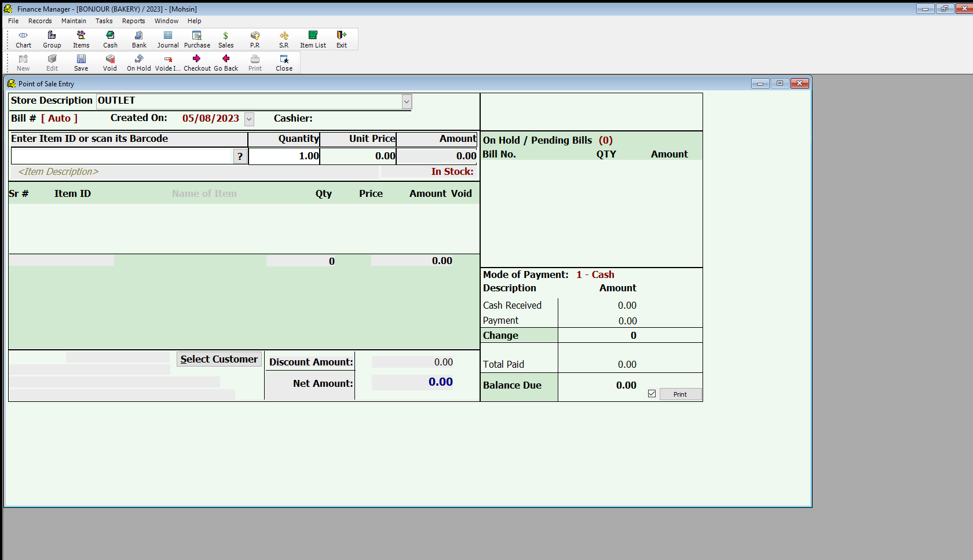Click the item lookup question mark button
The width and height of the screenshot is (973, 560).
pyautogui.click(x=240, y=156)
